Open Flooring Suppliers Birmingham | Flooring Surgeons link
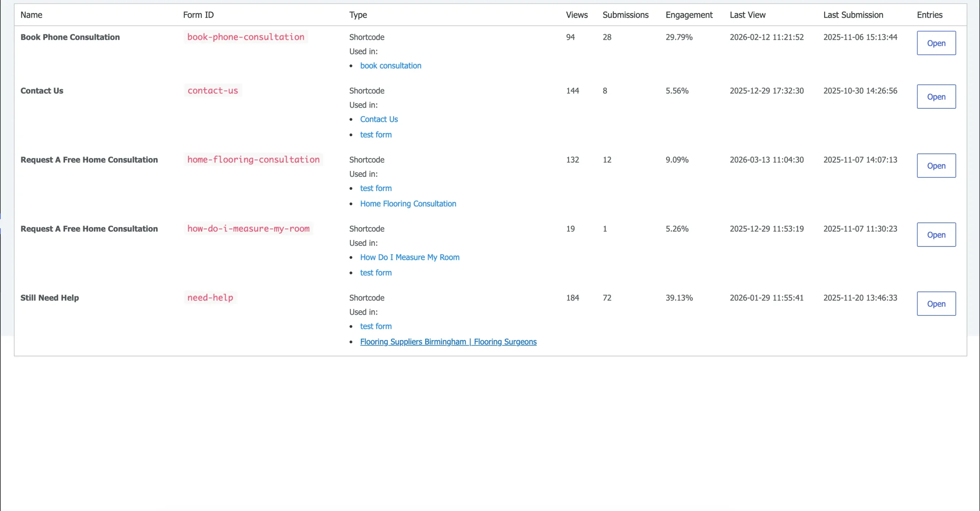980x511 pixels. tap(448, 342)
